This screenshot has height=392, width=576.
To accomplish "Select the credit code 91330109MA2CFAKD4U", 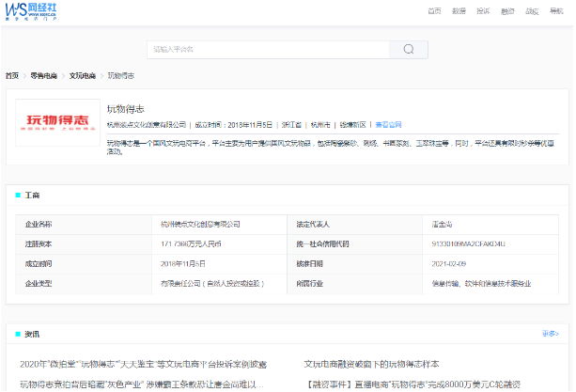I will point(468,244).
